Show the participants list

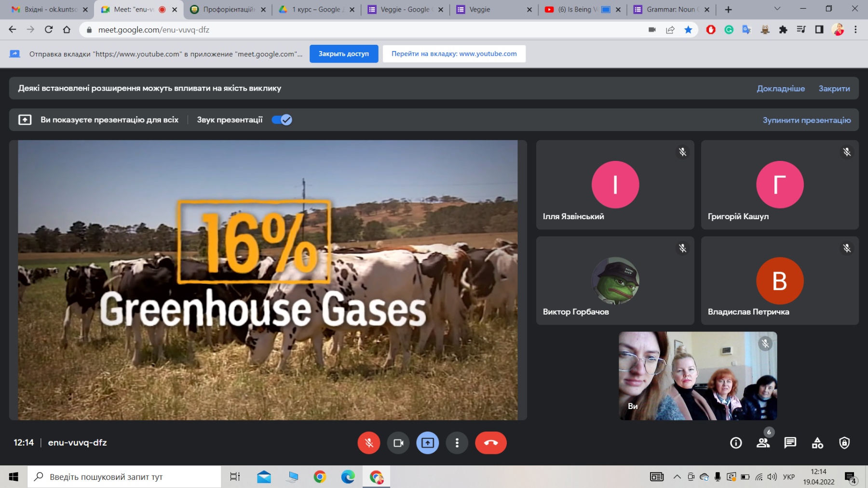tap(763, 443)
